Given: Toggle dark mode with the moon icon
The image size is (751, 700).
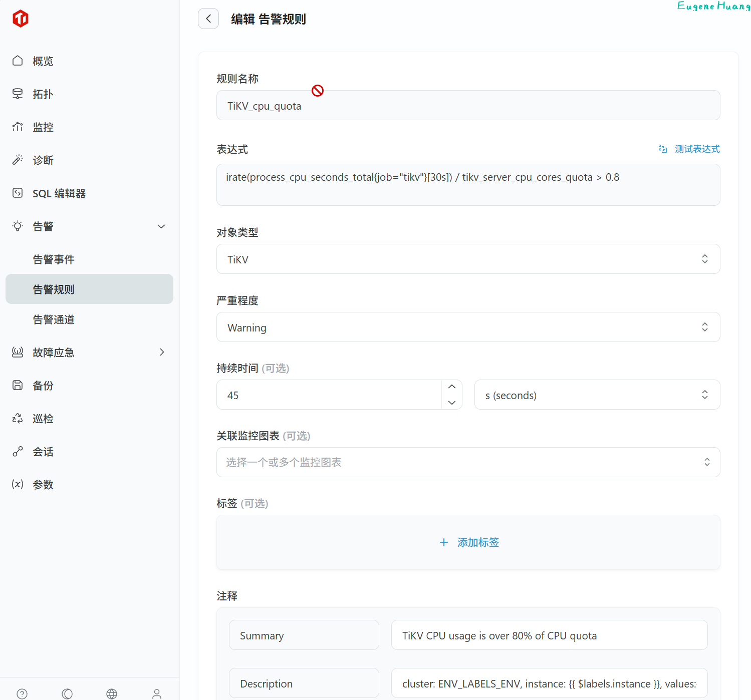Looking at the screenshot, I should (x=67, y=693).
